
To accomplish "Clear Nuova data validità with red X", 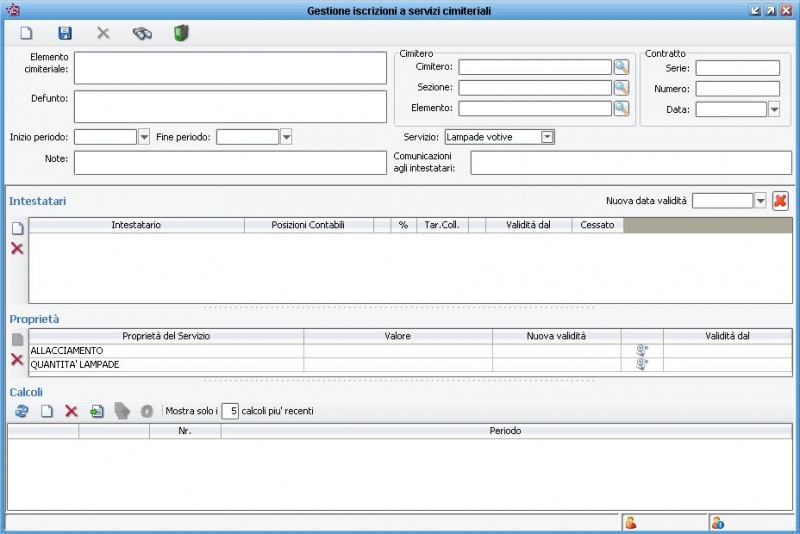I will [x=780, y=201].
